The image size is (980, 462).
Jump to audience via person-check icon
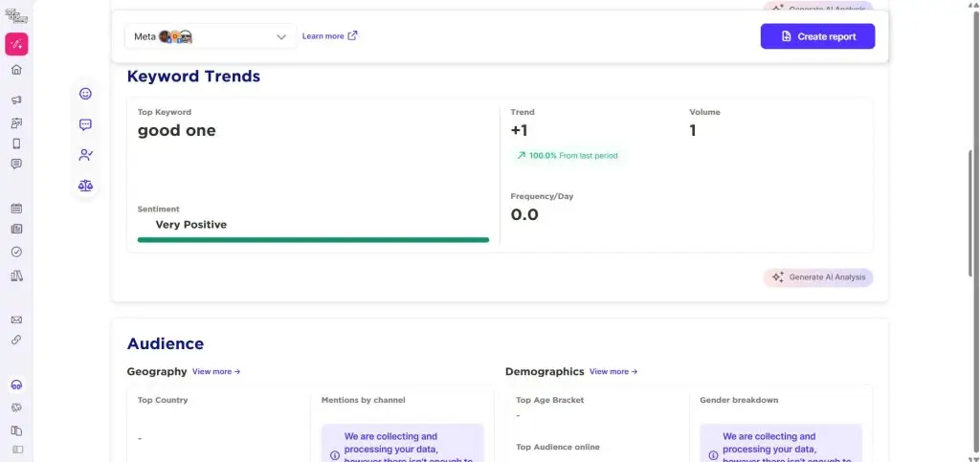pyautogui.click(x=85, y=155)
